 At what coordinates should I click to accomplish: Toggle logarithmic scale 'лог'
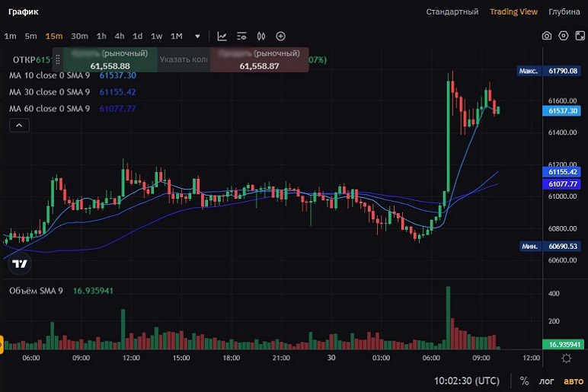pyautogui.click(x=547, y=381)
